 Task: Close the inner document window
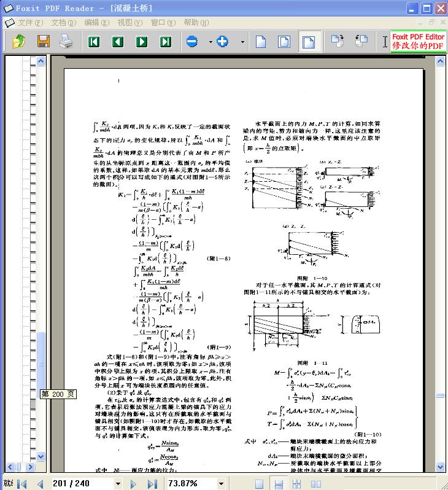(x=442, y=22)
